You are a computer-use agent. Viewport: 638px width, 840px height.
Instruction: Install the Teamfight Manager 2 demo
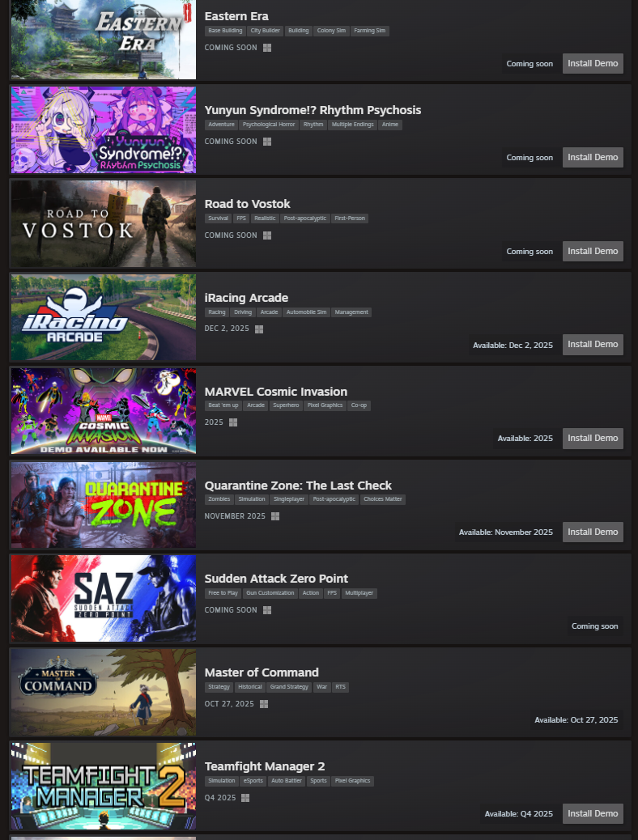click(593, 813)
